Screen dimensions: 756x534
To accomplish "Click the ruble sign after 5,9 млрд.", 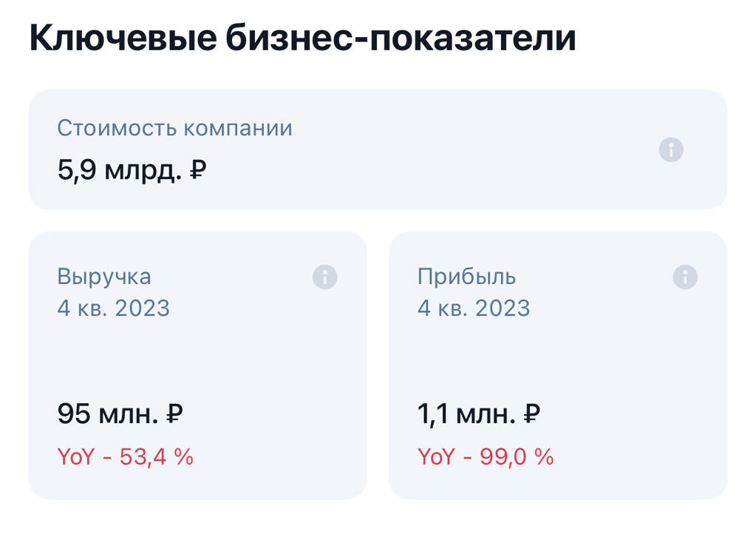I will 198,172.
